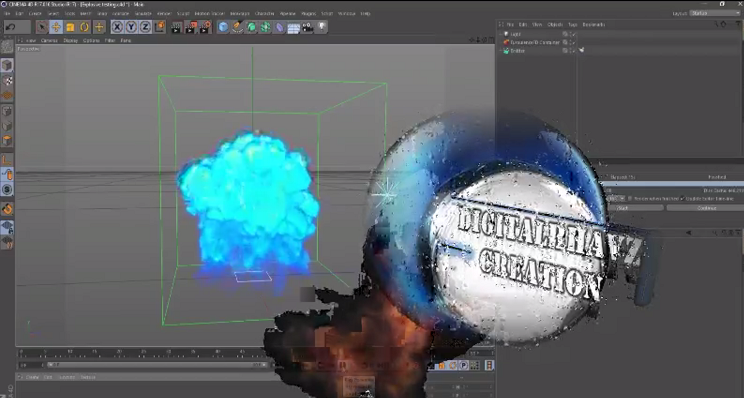Select Texture mode checker icon

tap(7, 80)
